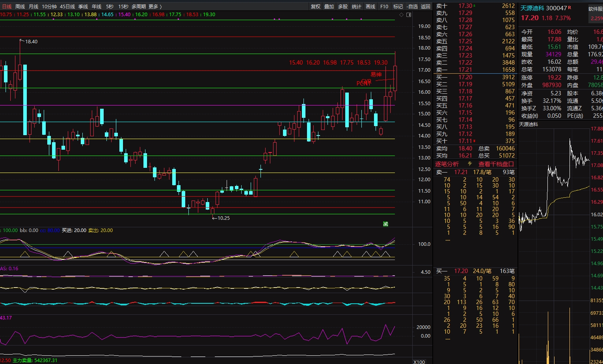Click the 卖出: 20.00 indicator parameter

(100, 230)
